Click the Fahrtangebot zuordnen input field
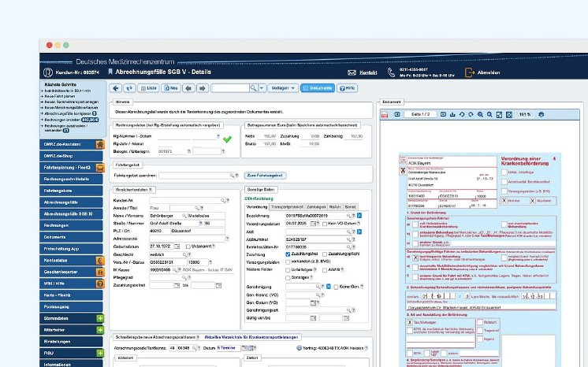This screenshot has height=367, width=588. 195,176
